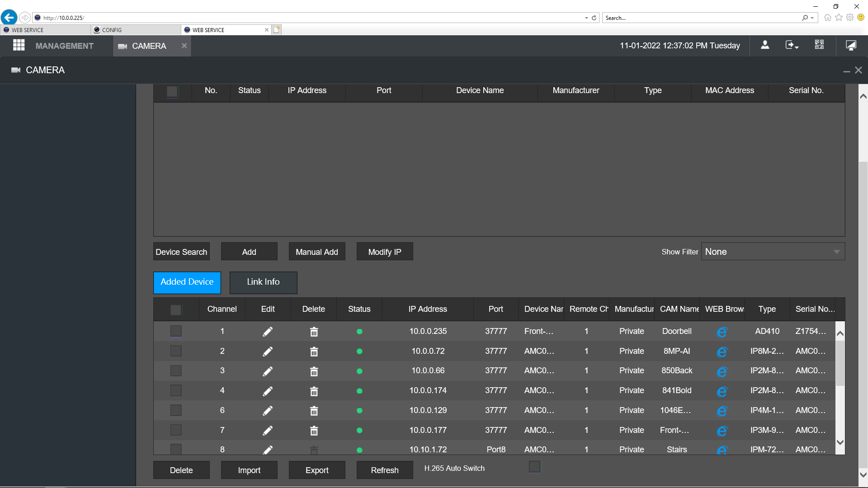The image size is (868, 488).
Task: Click the browser Search input field
Action: point(702,18)
